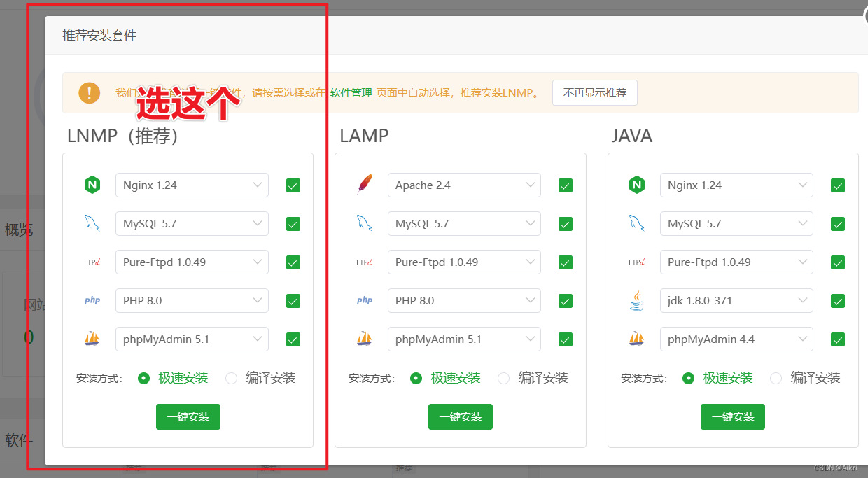Click the orange warning exclamation icon
868x478 pixels.
tap(89, 92)
